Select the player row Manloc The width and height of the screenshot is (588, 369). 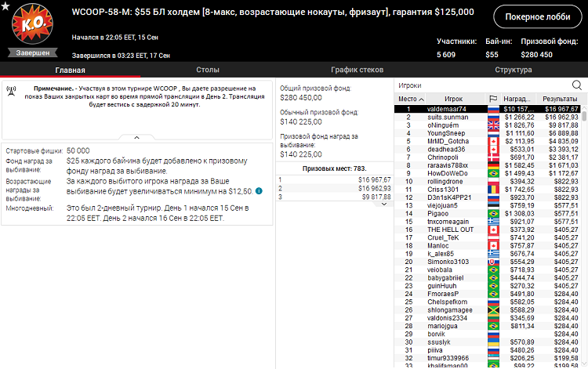[488, 246]
